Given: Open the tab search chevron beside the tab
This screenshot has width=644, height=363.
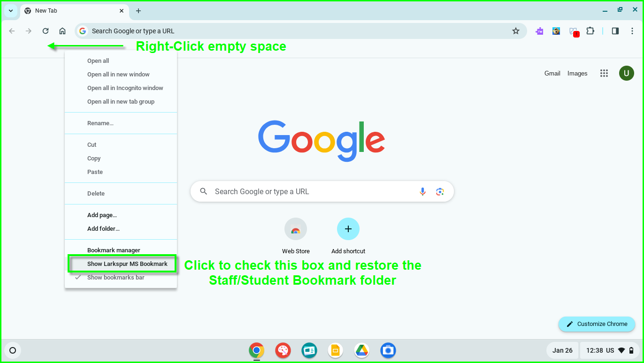Looking at the screenshot, I should tap(10, 10).
